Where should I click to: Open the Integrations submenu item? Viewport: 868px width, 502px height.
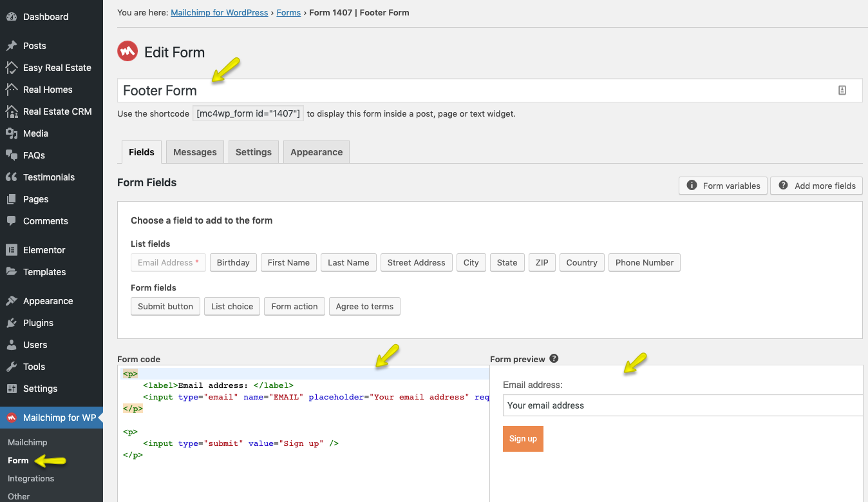coord(31,478)
